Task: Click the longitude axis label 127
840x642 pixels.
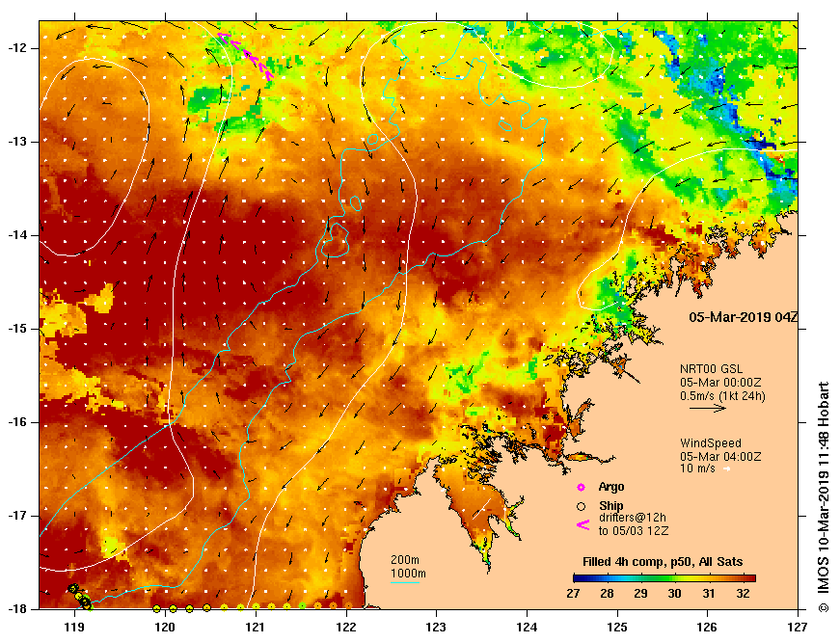Action: tap(798, 627)
